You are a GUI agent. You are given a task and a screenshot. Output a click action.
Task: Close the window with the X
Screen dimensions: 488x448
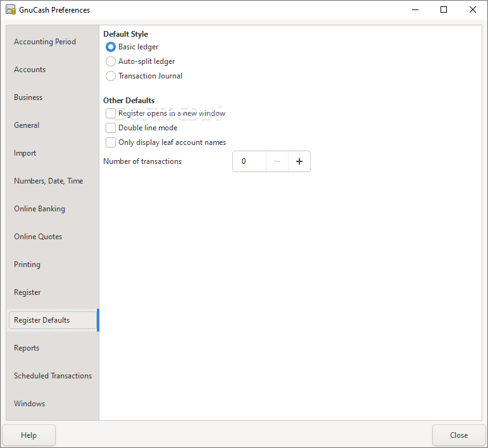(x=472, y=9)
